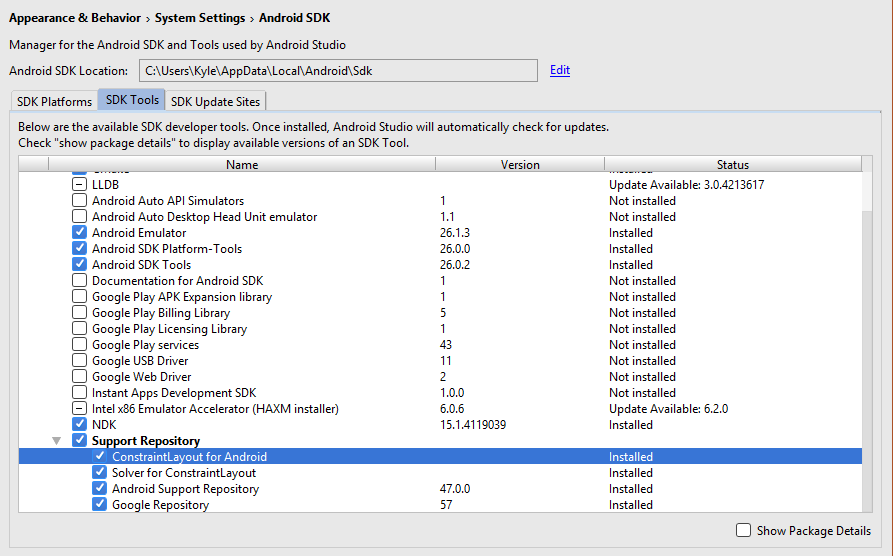Screen dimensions: 893x556
Task: Check Documentation for Android SDK
Action: 79,280
